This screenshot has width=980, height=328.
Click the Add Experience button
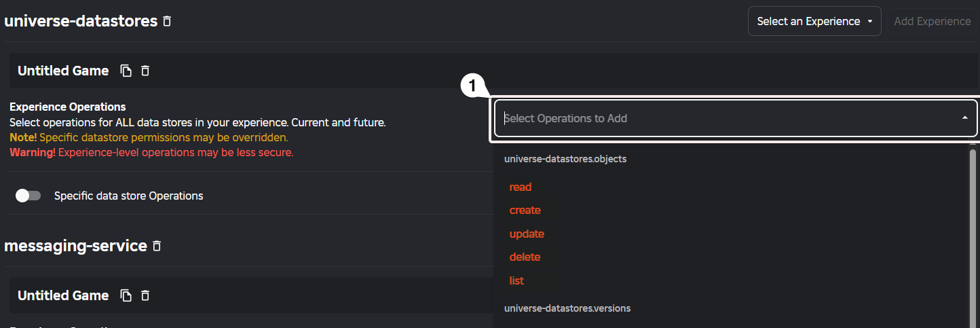click(932, 21)
